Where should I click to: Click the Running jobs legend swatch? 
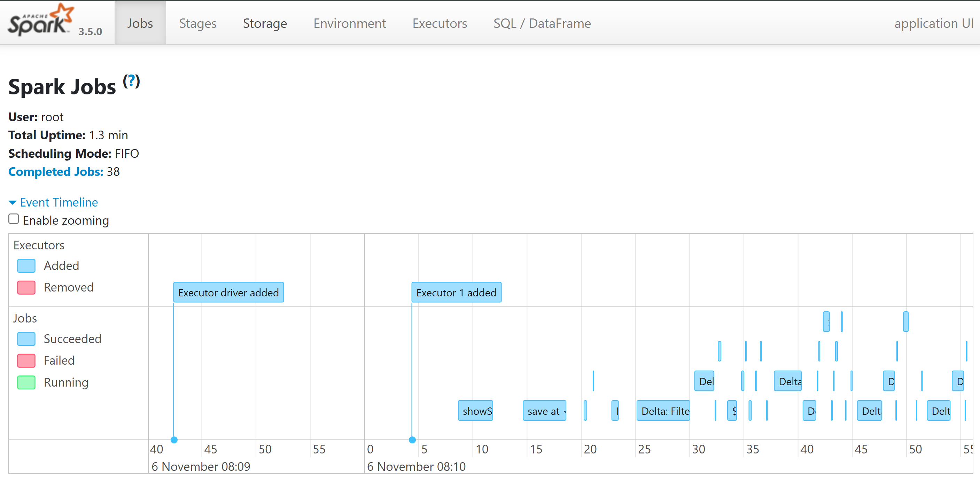26,382
